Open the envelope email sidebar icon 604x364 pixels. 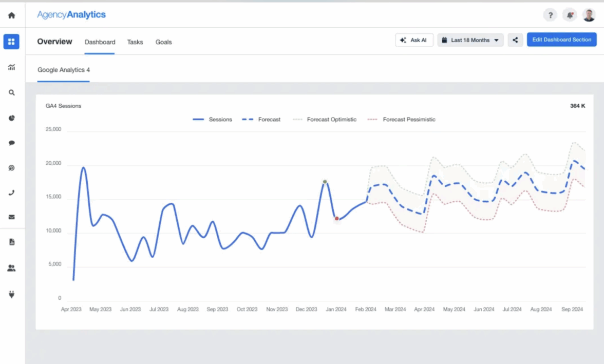(x=11, y=217)
